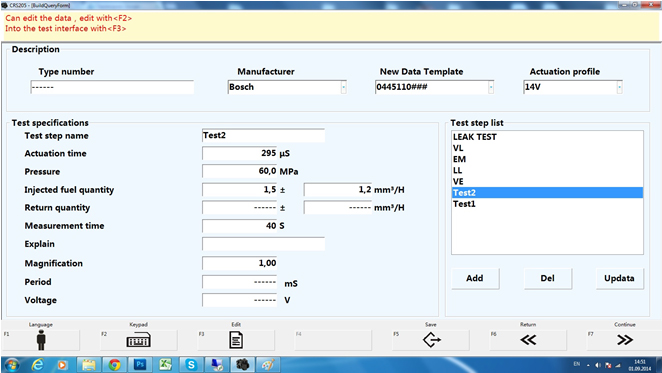Save data with the F5 Save icon

tap(431, 340)
